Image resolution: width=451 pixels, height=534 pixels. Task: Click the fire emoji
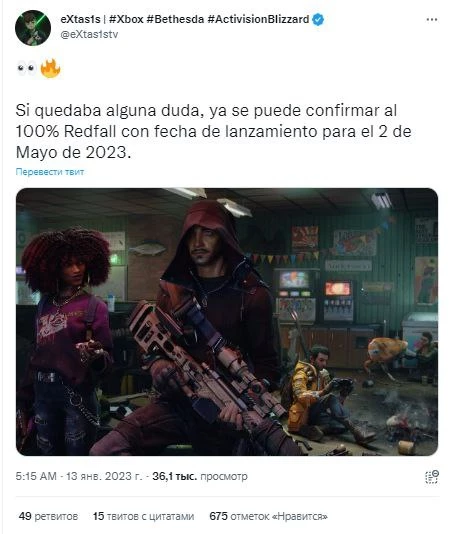(x=50, y=68)
